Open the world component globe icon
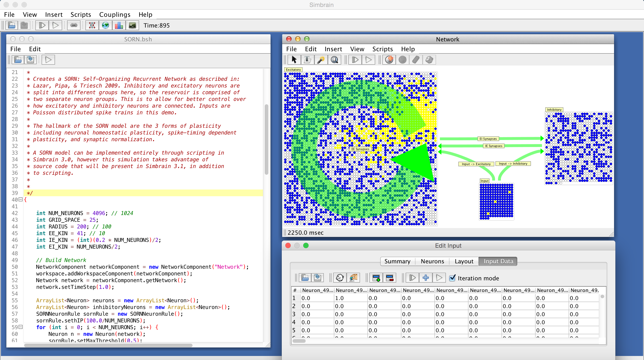This screenshot has width=644, height=360. [x=106, y=25]
